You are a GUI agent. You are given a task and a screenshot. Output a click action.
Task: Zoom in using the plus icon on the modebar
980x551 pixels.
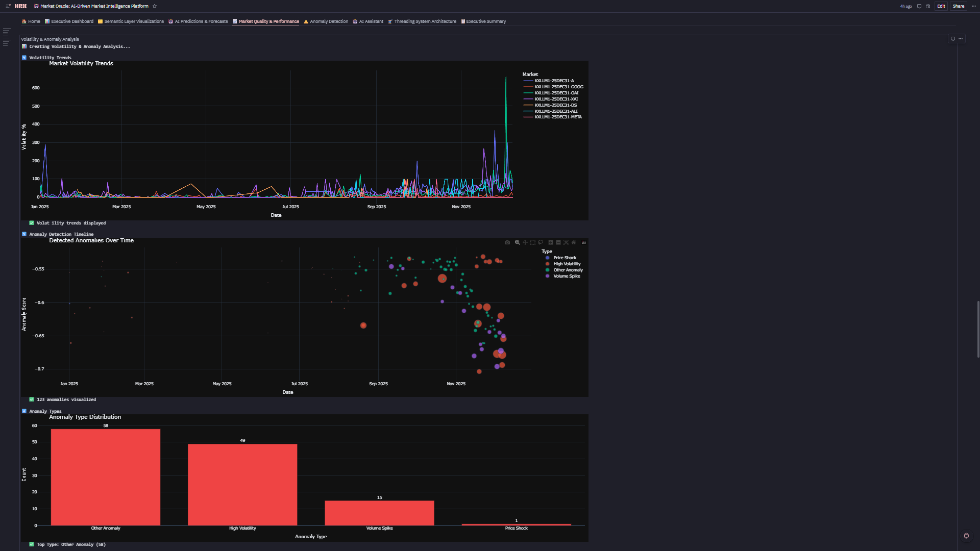point(550,243)
